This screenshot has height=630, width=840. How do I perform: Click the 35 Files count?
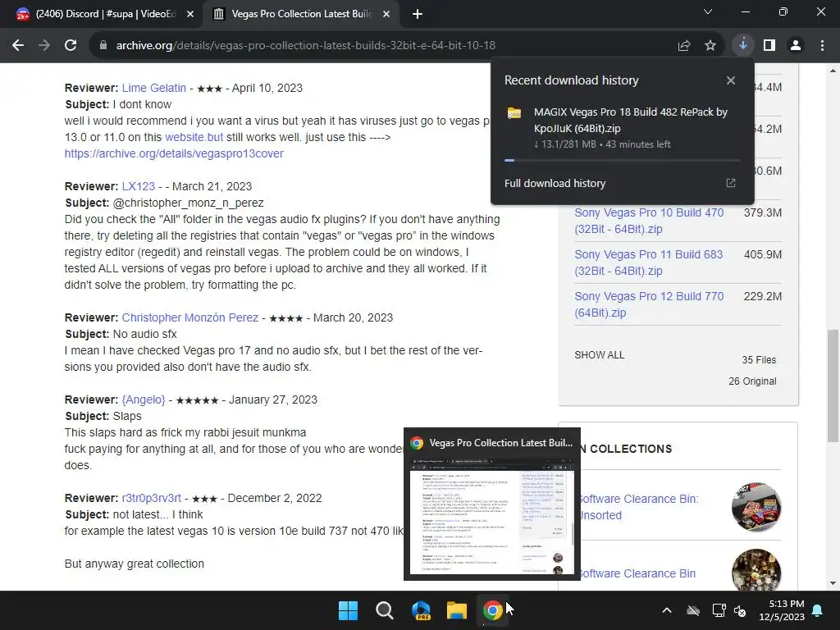759,360
